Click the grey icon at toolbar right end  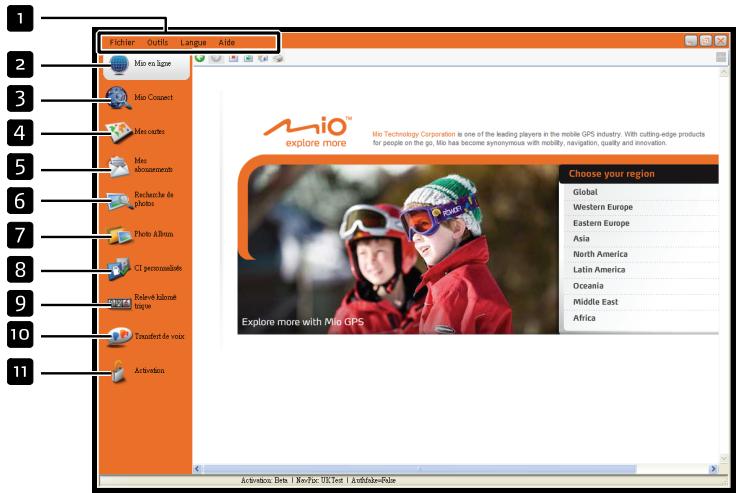(721, 57)
